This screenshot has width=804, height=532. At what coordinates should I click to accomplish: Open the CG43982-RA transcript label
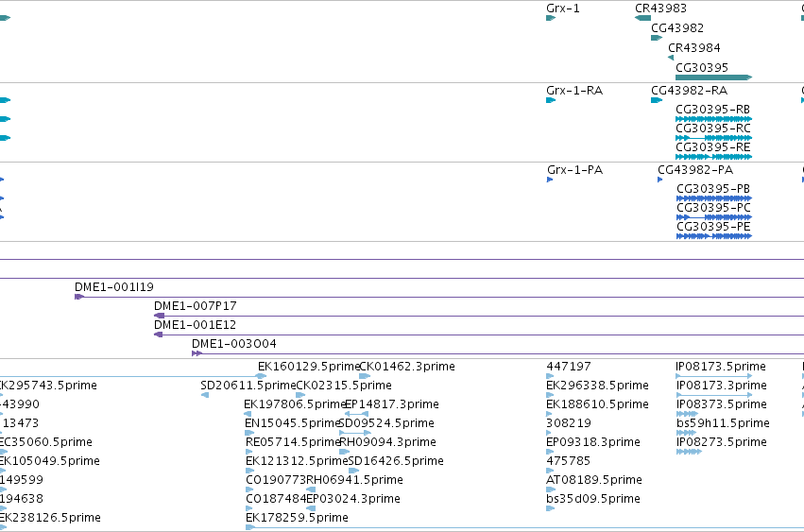[689, 91]
